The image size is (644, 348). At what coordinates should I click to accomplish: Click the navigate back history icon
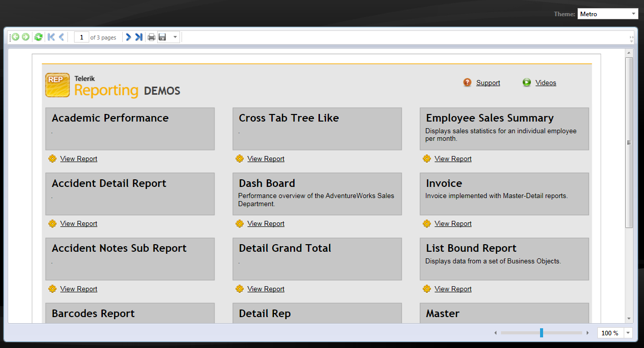(x=16, y=37)
